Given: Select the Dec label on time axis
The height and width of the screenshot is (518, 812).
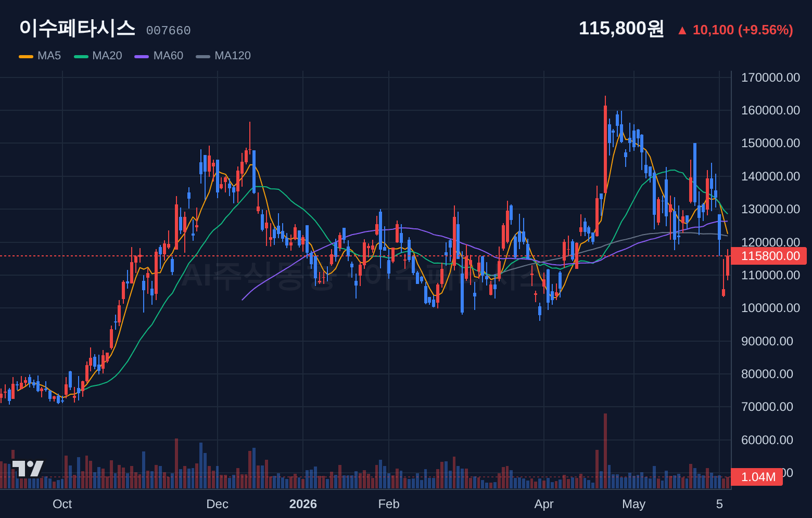Looking at the screenshot, I should (217, 504).
